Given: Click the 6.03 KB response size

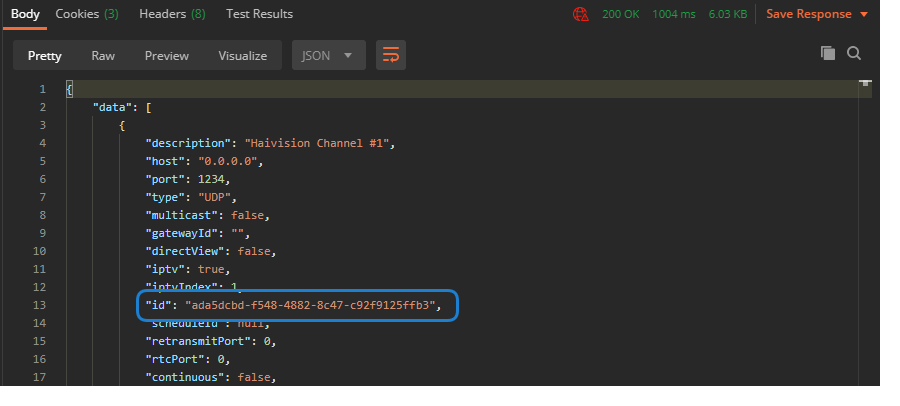Looking at the screenshot, I should tap(728, 14).
